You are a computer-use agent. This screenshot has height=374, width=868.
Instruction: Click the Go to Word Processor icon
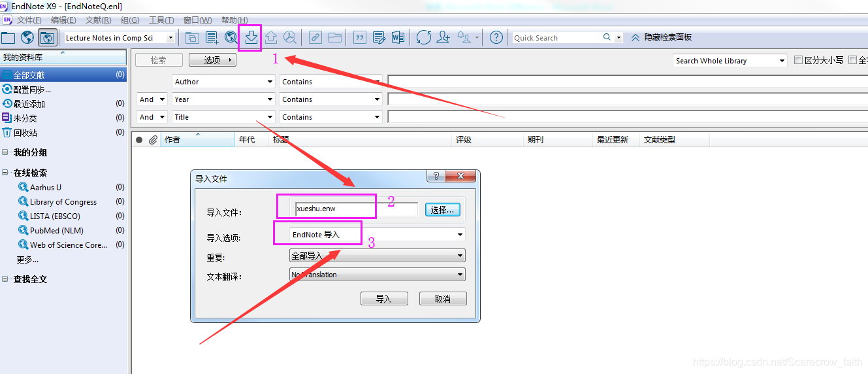pos(398,38)
